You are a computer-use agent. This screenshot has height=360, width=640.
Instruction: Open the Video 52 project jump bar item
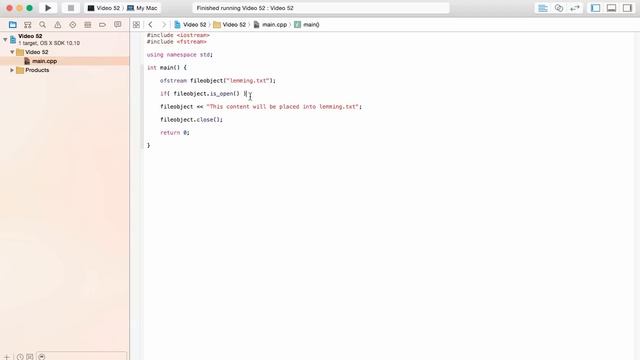190,24
